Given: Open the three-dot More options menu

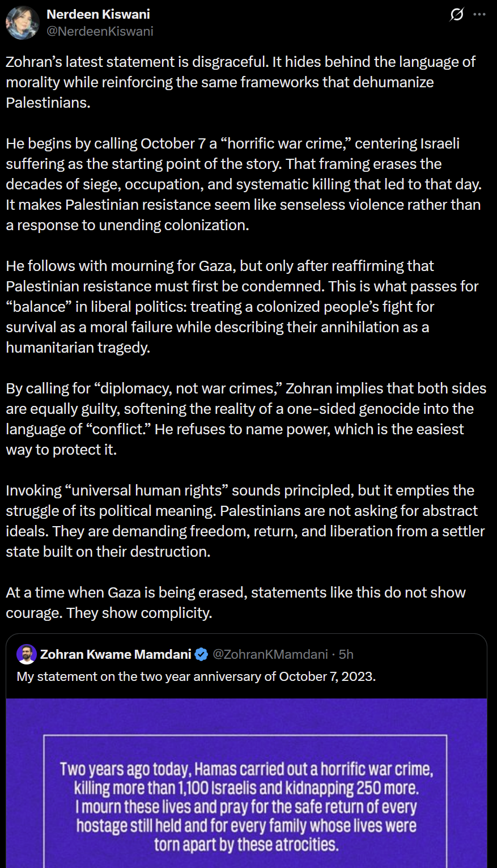Looking at the screenshot, I should click(x=479, y=15).
